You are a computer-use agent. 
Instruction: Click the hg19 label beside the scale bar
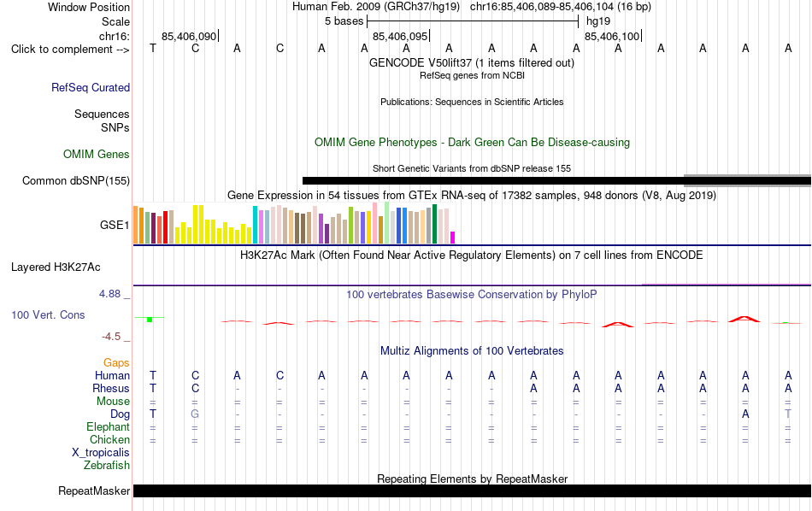(x=598, y=21)
